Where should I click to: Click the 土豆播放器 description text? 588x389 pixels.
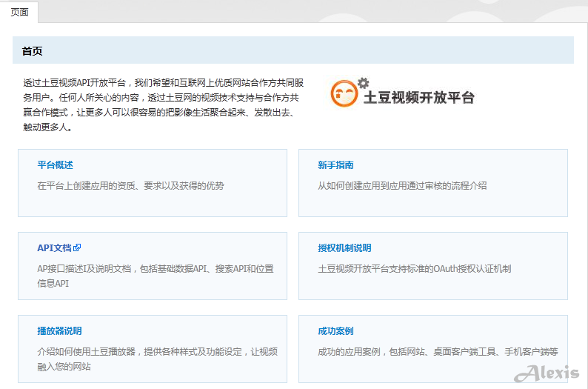pyautogui.click(x=158, y=359)
